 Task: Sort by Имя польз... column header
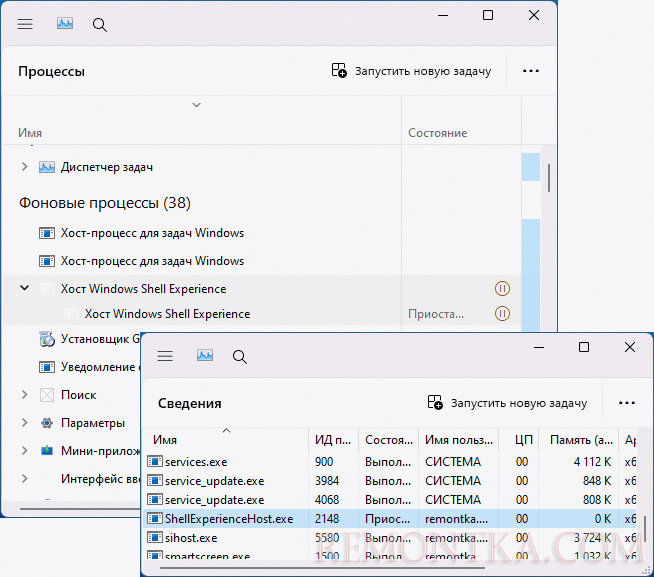[x=459, y=440]
